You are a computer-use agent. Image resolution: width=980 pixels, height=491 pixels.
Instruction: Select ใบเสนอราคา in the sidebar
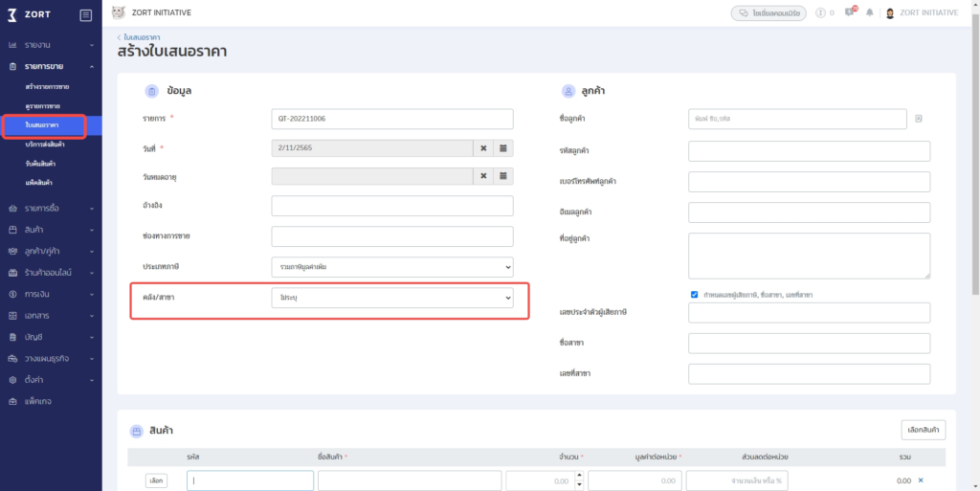[43, 125]
